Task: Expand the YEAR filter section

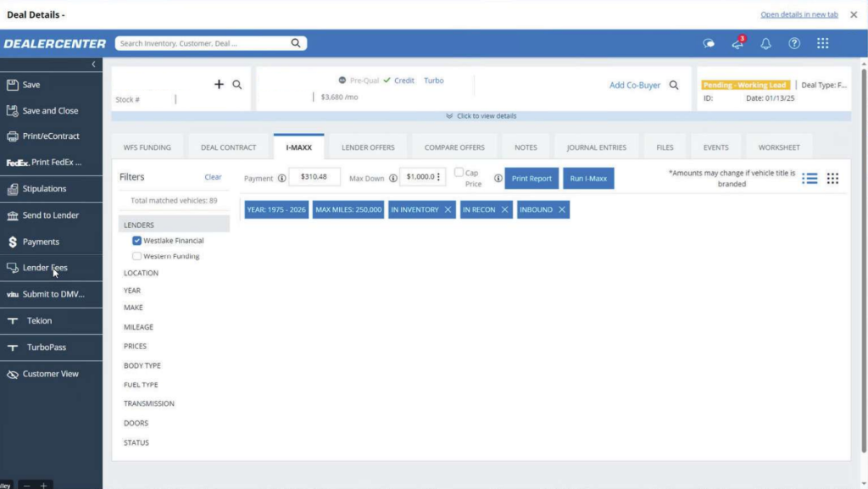Action: [x=131, y=291]
